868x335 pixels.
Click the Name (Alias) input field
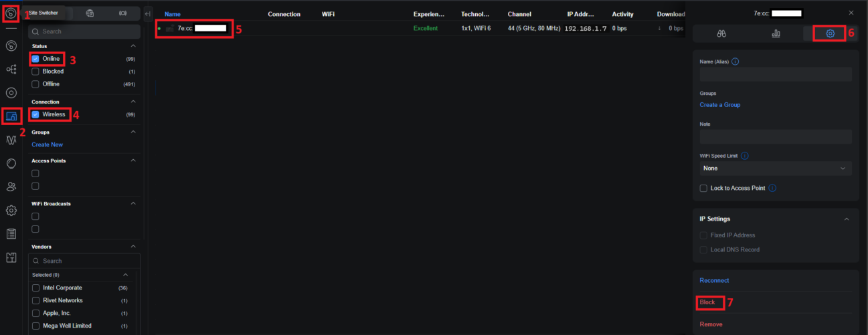775,74
